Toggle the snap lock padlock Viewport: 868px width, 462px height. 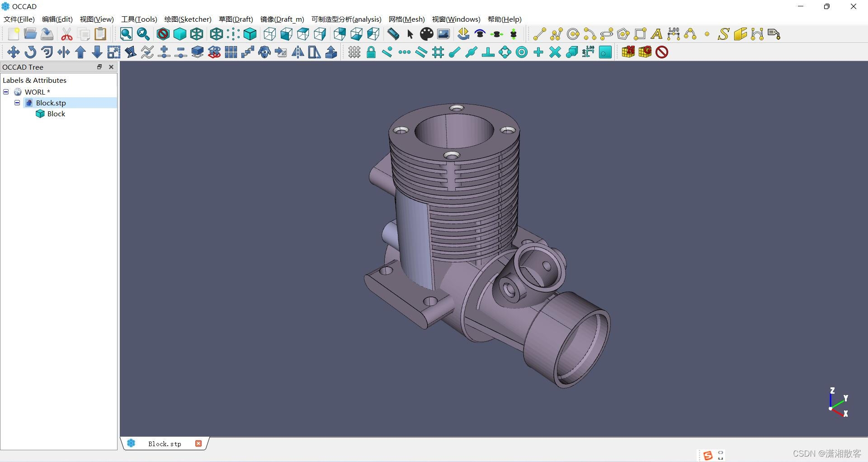pos(371,52)
